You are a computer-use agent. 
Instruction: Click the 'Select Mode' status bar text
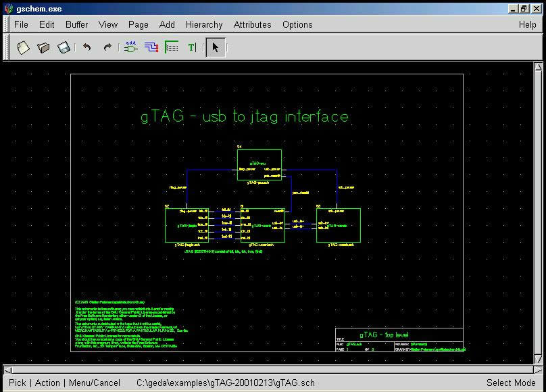point(511,383)
